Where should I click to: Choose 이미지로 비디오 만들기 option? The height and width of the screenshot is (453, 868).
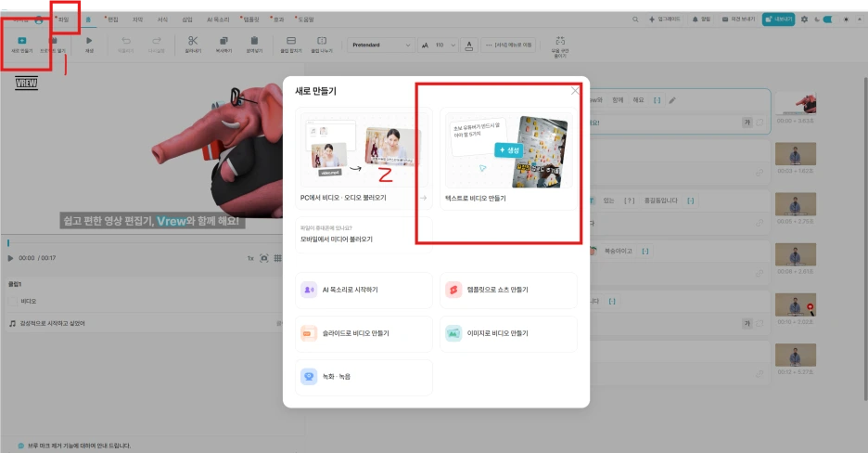tap(508, 333)
